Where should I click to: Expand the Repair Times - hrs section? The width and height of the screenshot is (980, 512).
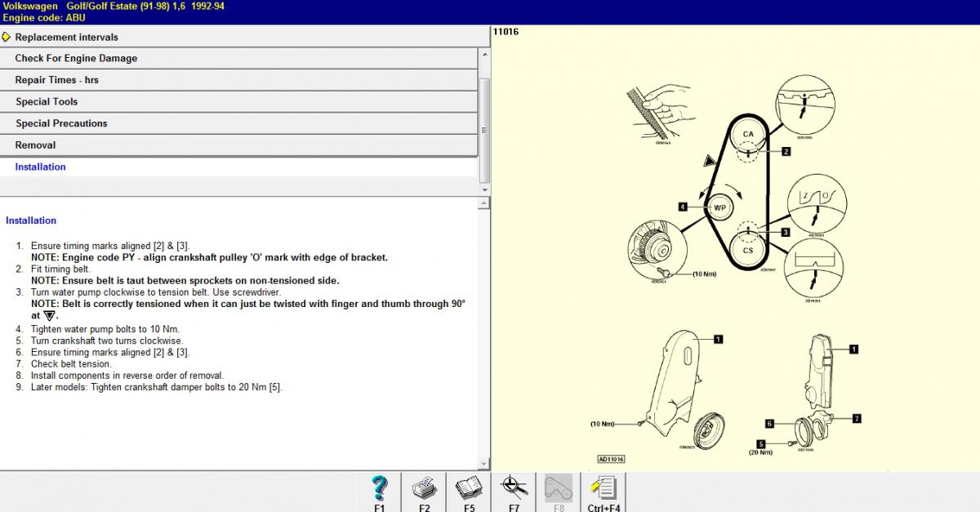56,80
